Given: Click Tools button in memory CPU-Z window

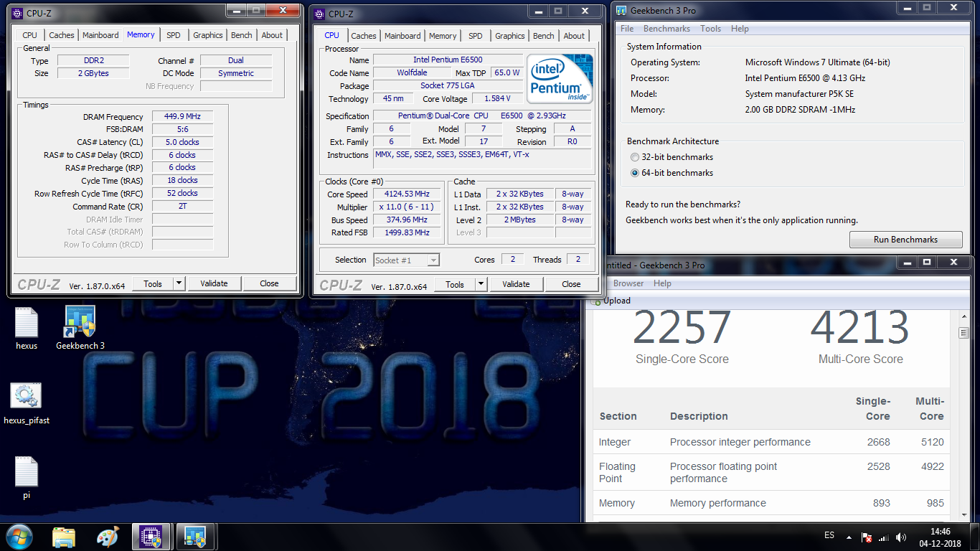Looking at the screenshot, I should click(153, 283).
